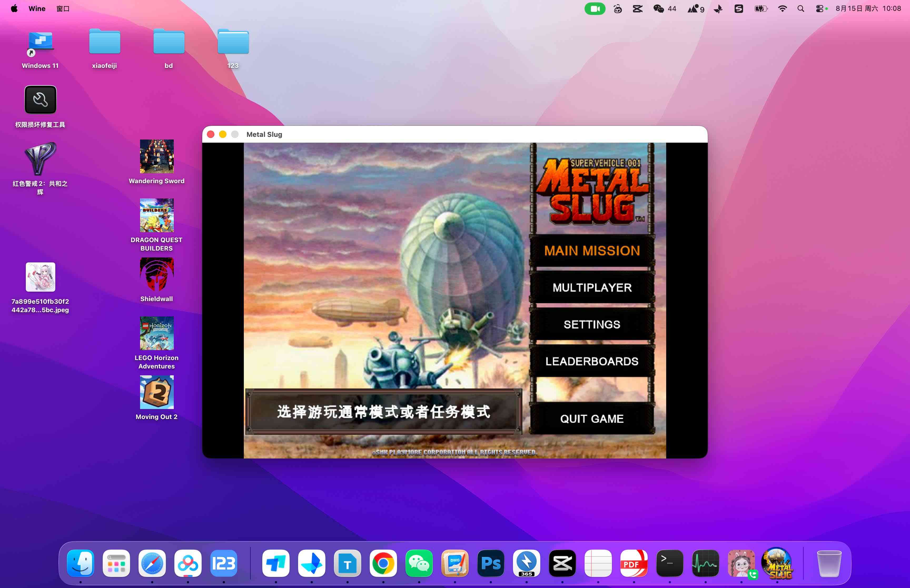Open the 123 cloud drive Dock icon

click(x=224, y=563)
